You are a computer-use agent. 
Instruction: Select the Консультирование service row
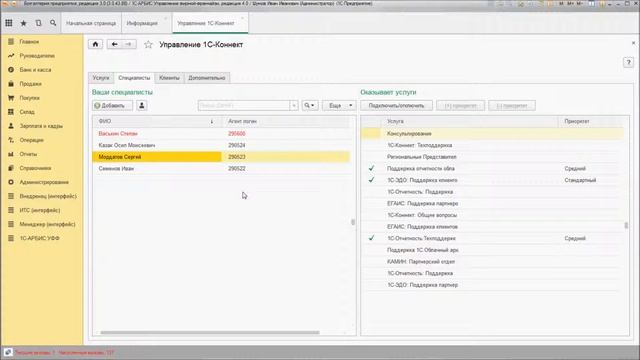(492, 133)
